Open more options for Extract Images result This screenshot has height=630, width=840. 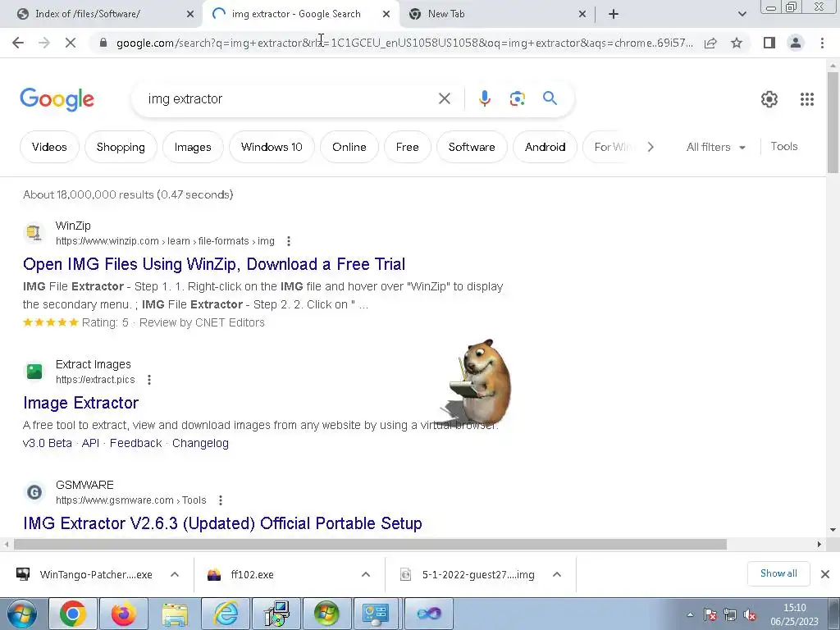[149, 380]
